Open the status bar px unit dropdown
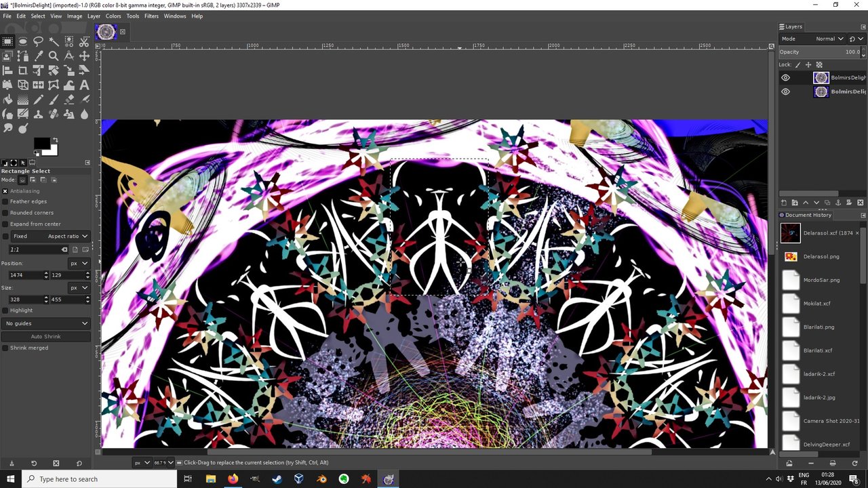The image size is (868, 488). click(142, 462)
